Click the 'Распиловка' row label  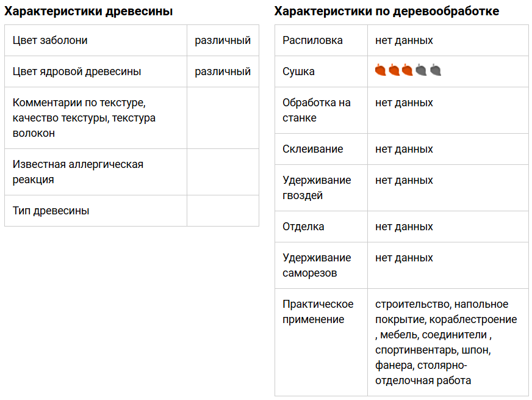pyautogui.click(x=312, y=40)
